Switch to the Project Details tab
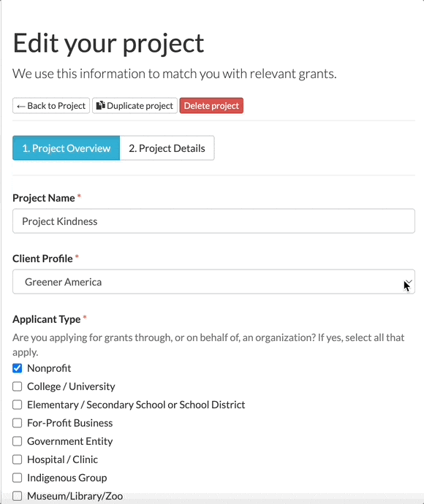The image size is (424, 504). click(x=167, y=148)
